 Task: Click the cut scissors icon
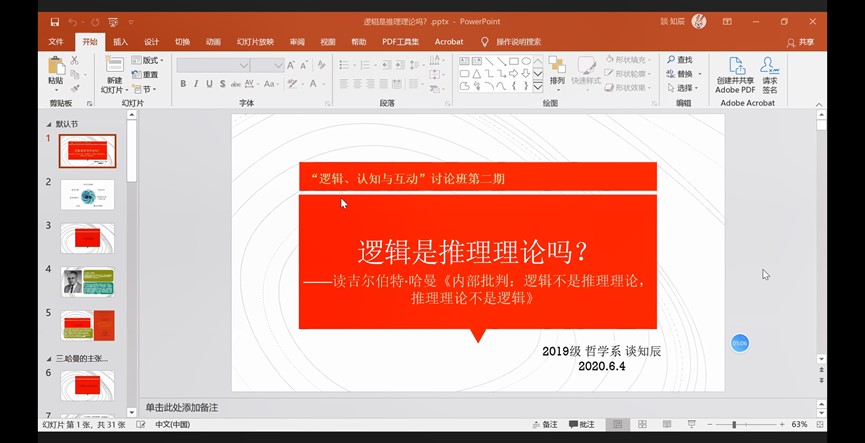point(75,60)
